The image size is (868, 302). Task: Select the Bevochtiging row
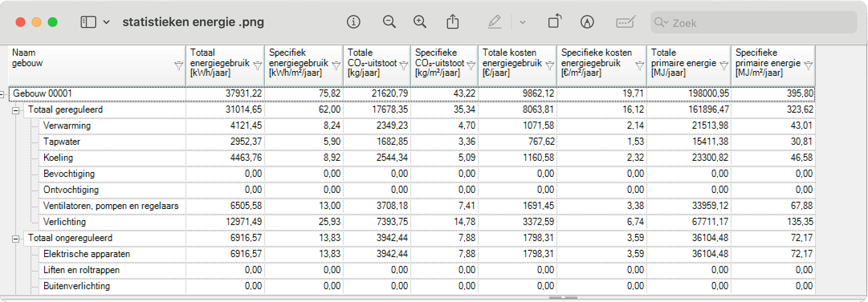click(x=427, y=174)
